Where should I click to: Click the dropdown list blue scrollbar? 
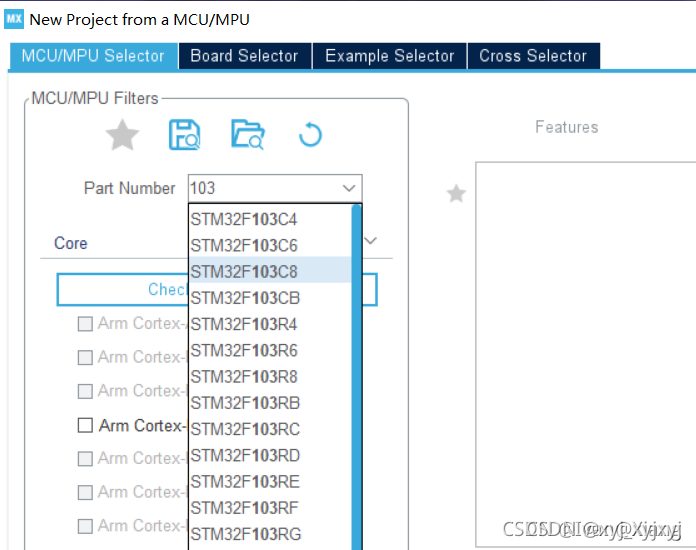pos(356,377)
